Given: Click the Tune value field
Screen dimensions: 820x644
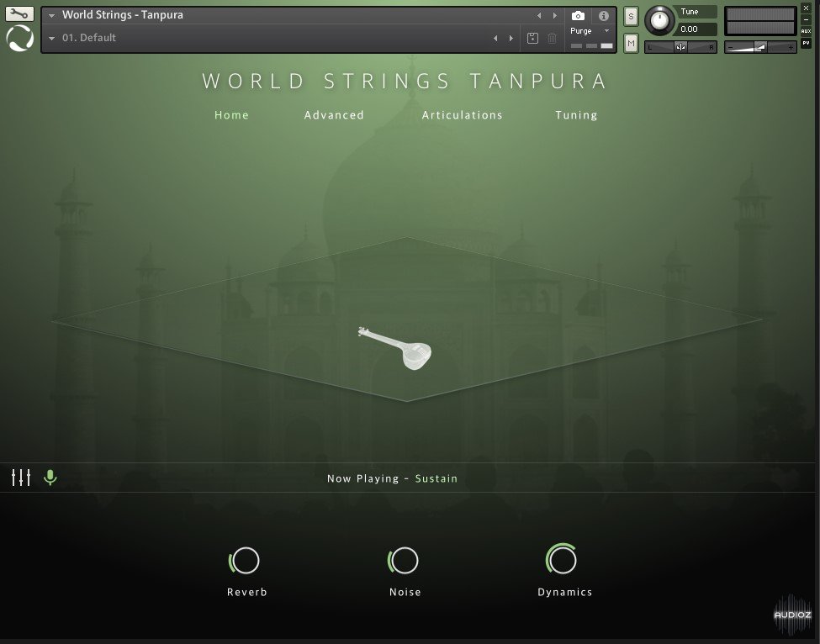Looking at the screenshot, I should (x=699, y=29).
